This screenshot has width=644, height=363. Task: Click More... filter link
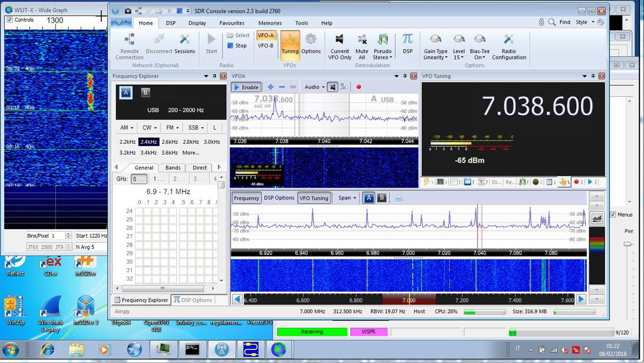[x=191, y=153]
